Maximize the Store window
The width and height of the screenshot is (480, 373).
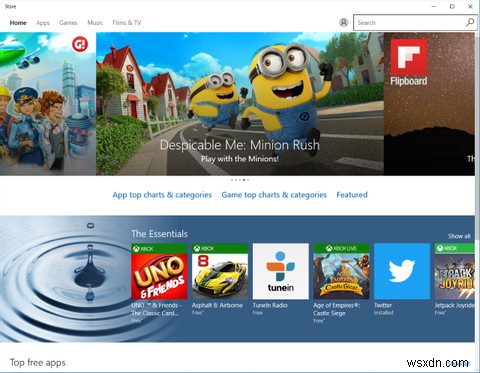click(x=452, y=6)
